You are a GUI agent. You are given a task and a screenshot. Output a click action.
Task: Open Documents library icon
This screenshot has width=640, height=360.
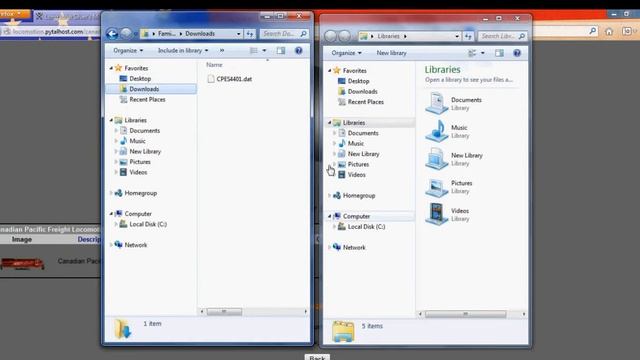click(x=437, y=103)
